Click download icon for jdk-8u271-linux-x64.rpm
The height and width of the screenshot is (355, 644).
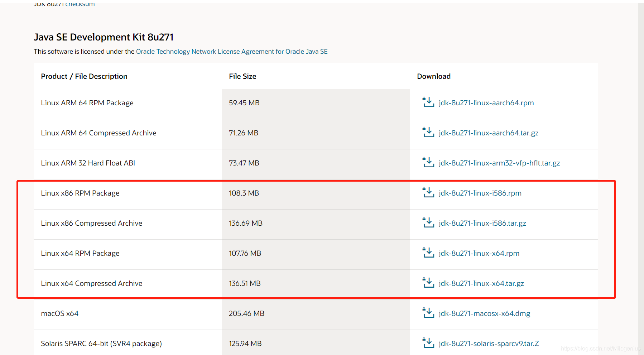point(428,253)
